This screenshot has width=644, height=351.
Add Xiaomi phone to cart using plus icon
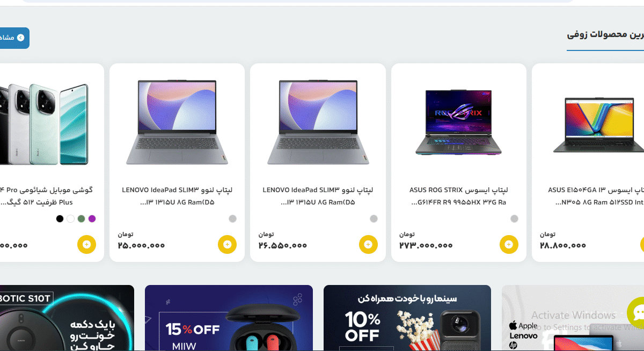pos(86,244)
